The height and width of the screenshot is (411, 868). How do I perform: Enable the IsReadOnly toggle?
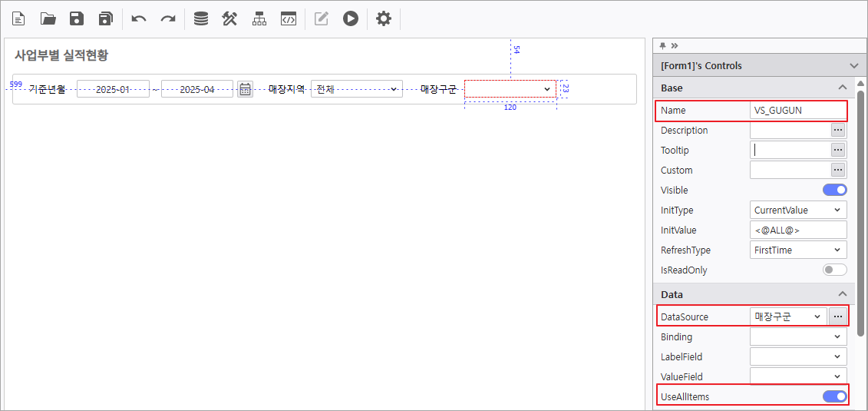[834, 270]
